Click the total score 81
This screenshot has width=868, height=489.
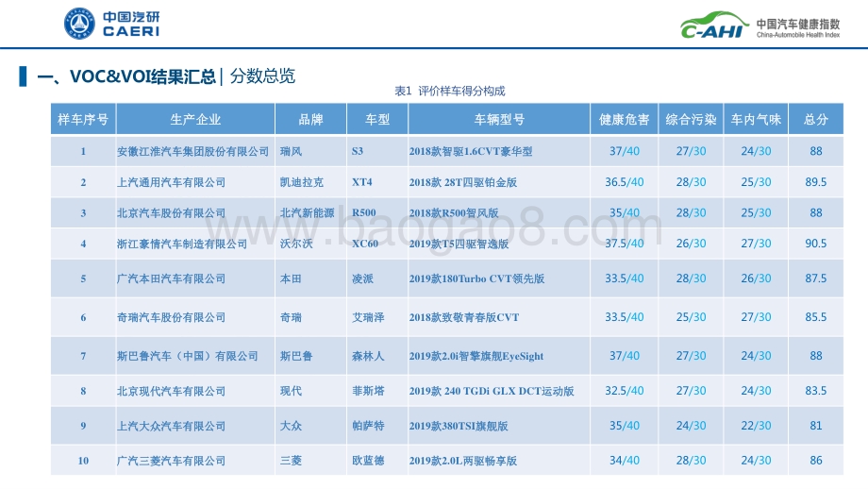[816, 426]
